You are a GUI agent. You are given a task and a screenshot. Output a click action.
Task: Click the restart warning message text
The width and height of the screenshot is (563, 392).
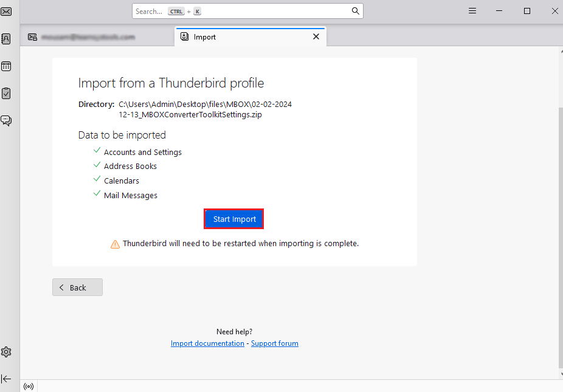click(x=241, y=243)
